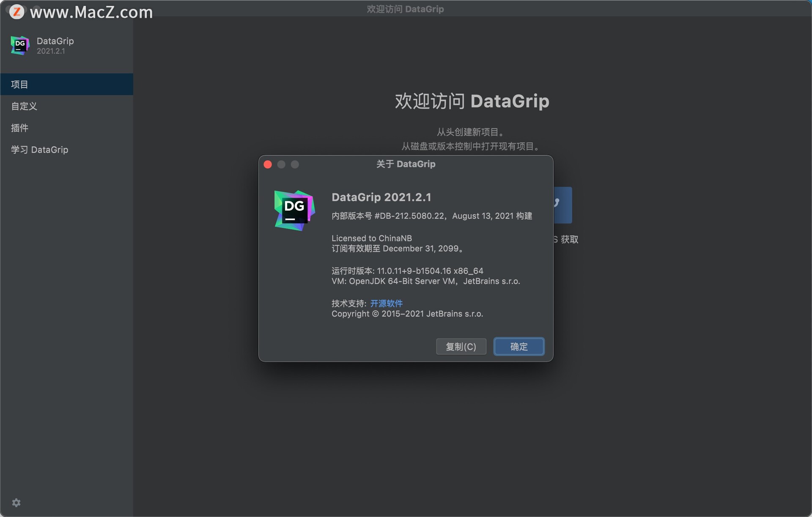Viewport: 812px width, 517px height.
Task: Open 插件 plugins panel
Action: coord(19,126)
